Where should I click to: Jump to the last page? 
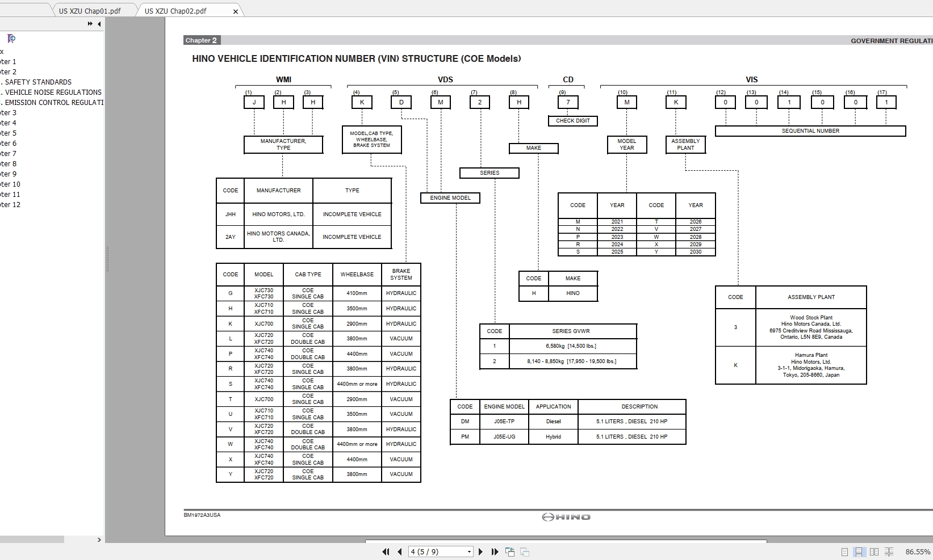[495, 551]
